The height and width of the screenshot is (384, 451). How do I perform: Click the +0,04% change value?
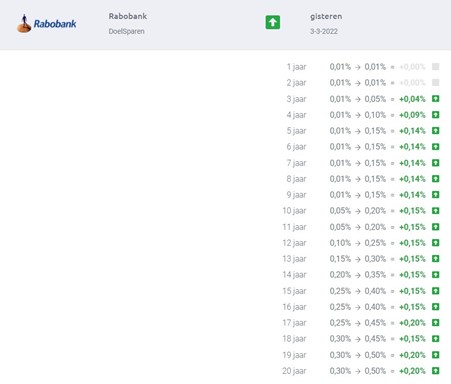(412, 99)
